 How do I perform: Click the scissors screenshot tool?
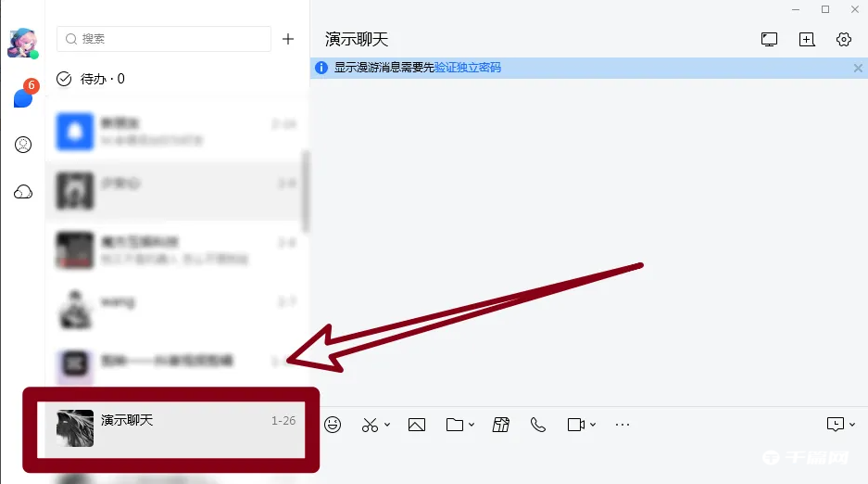[x=370, y=425]
